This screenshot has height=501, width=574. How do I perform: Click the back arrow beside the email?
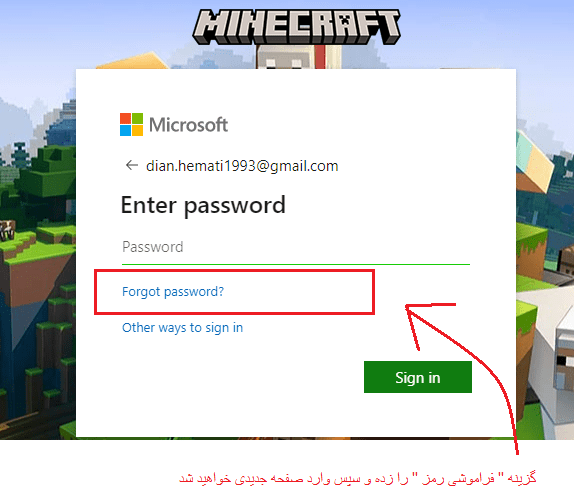131,165
